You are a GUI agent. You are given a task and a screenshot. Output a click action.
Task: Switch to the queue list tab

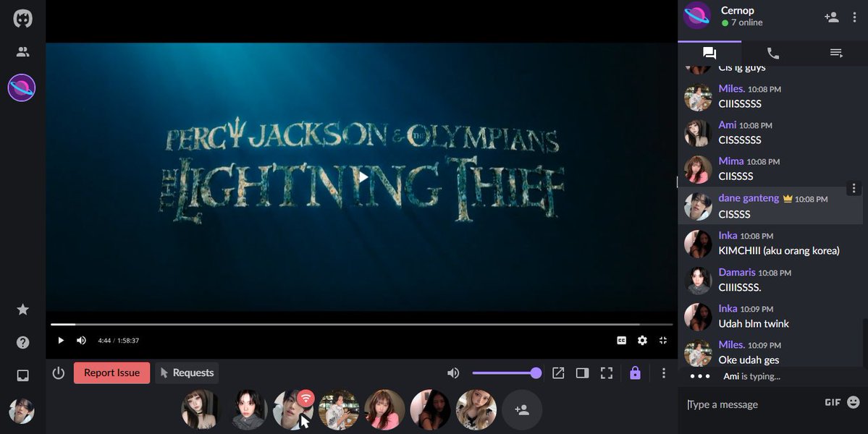click(836, 53)
